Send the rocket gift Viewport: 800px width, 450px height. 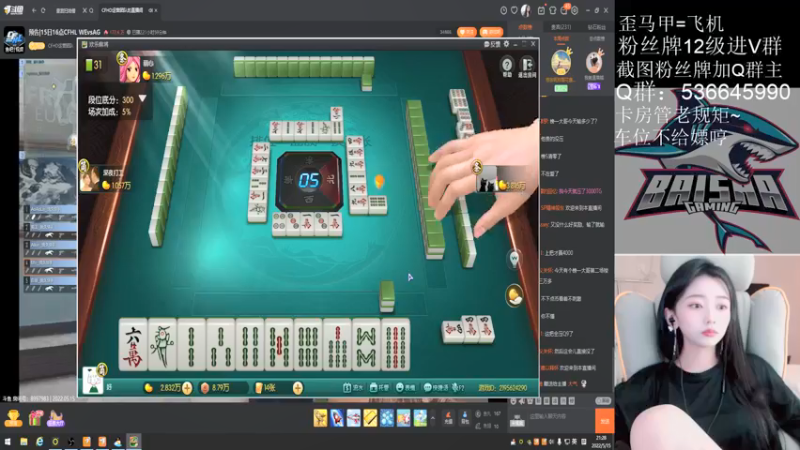tap(337, 418)
